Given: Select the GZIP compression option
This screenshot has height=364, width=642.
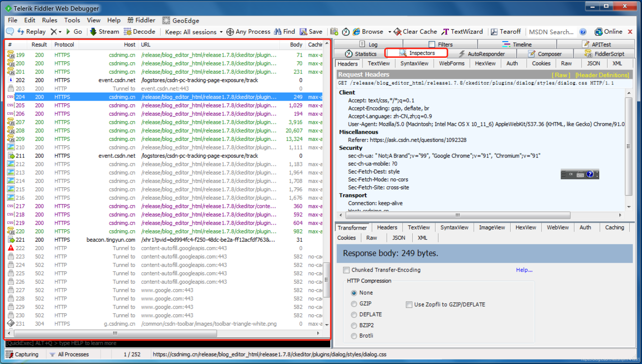Looking at the screenshot, I should coord(354,304).
